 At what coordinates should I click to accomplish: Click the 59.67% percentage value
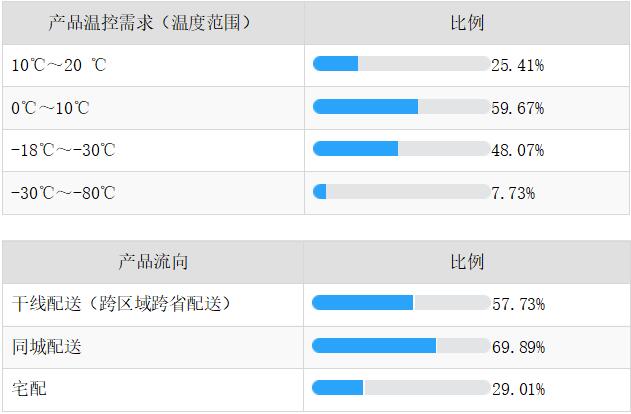(518, 108)
